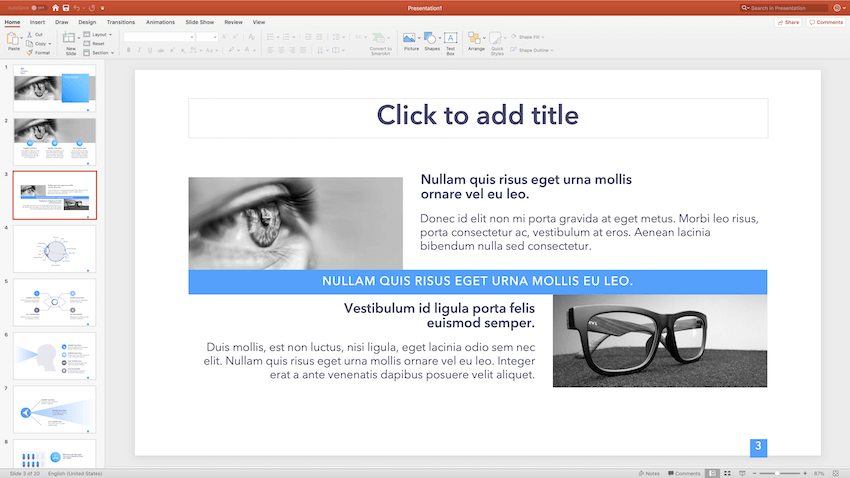Screen dimensions: 850x478
Task: Click the Undo arrow icon
Action: (x=76, y=8)
